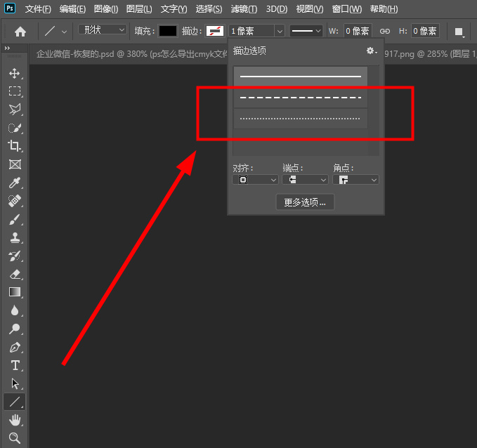Select the Pen tool
This screenshot has width=477, height=448.
pos(14,347)
